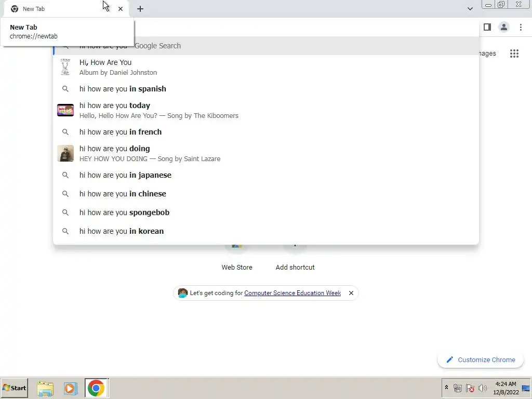
Task: Close the New Tab browser tab
Action: point(121,9)
